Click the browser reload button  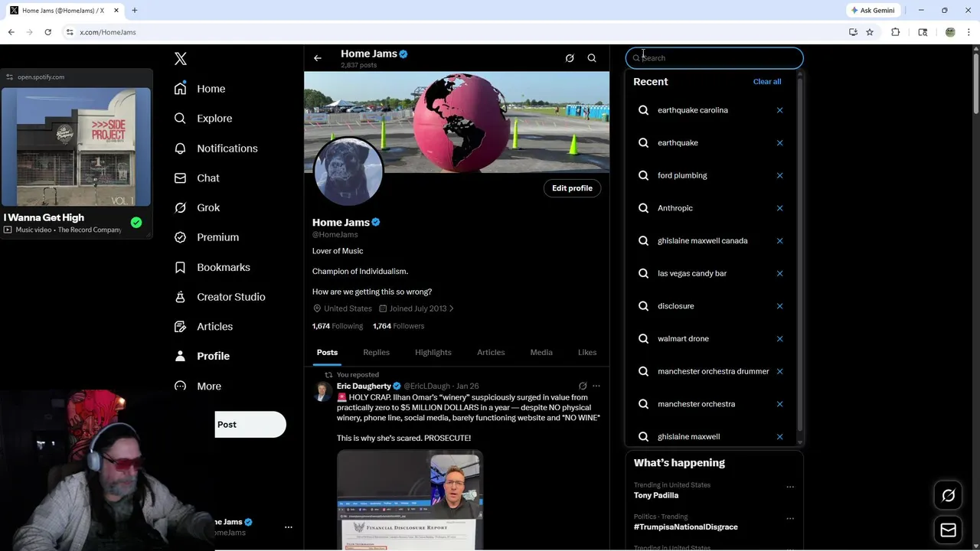[x=47, y=32]
